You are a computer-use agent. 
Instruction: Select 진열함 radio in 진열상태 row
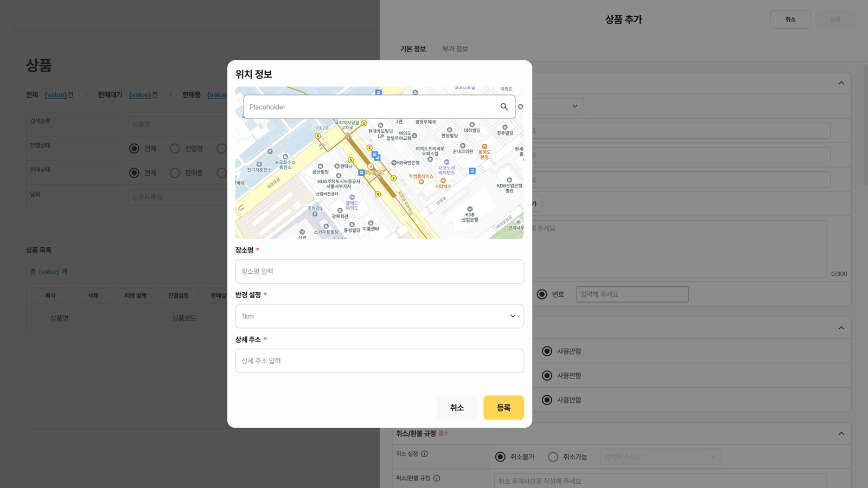click(x=175, y=149)
